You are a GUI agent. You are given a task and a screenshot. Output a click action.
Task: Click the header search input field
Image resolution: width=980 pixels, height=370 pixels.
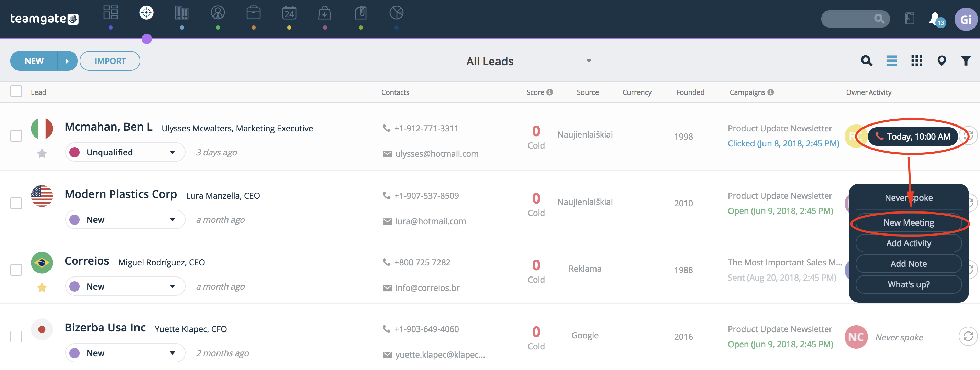[855, 19]
